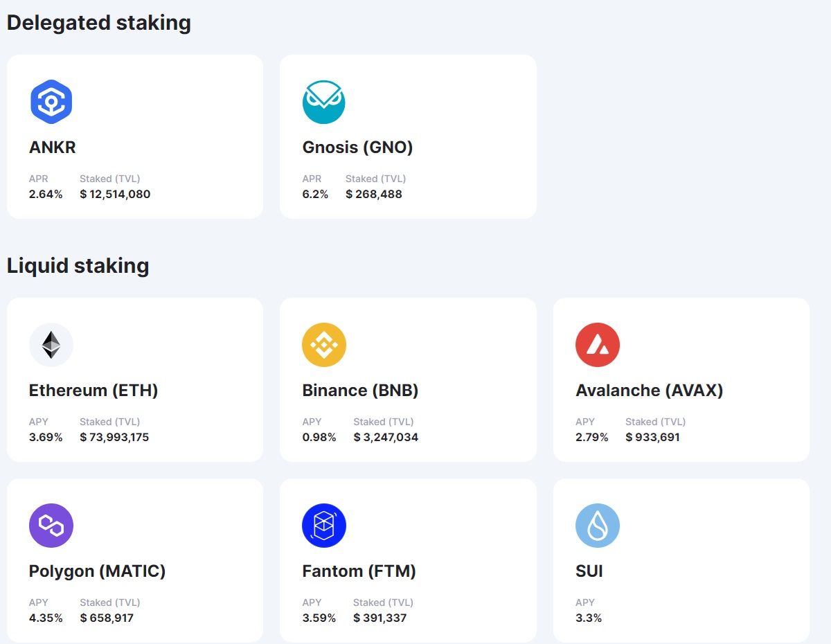The width and height of the screenshot is (831, 644).
Task: Click the purple Polygon logo icon
Action: (51, 526)
